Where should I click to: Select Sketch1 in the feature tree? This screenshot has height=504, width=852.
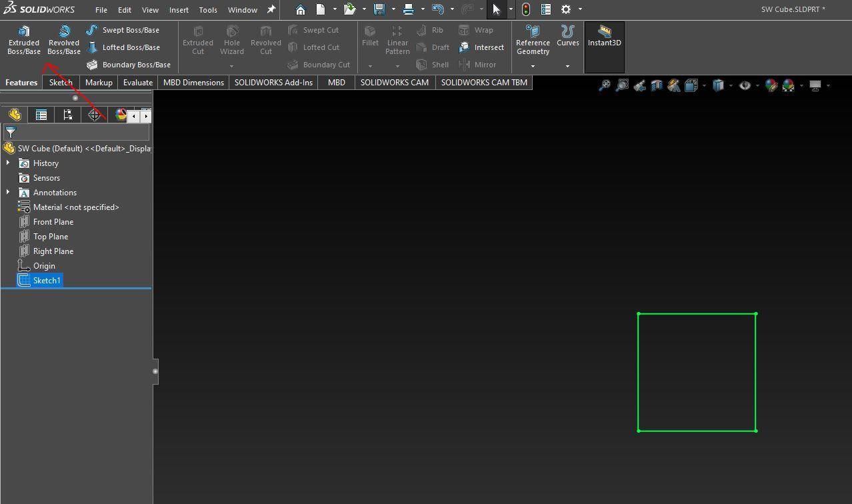[45, 280]
